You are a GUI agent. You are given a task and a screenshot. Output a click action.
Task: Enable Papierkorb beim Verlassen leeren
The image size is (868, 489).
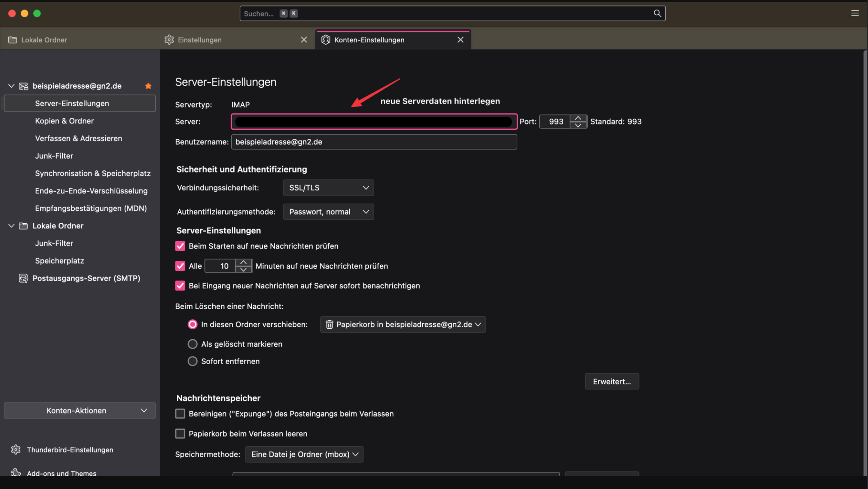pyautogui.click(x=180, y=434)
